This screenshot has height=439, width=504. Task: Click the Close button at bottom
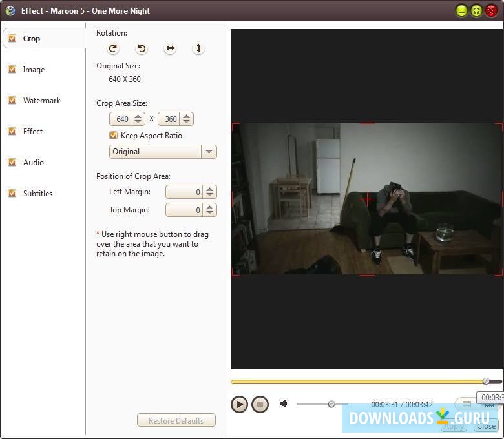pos(486,426)
